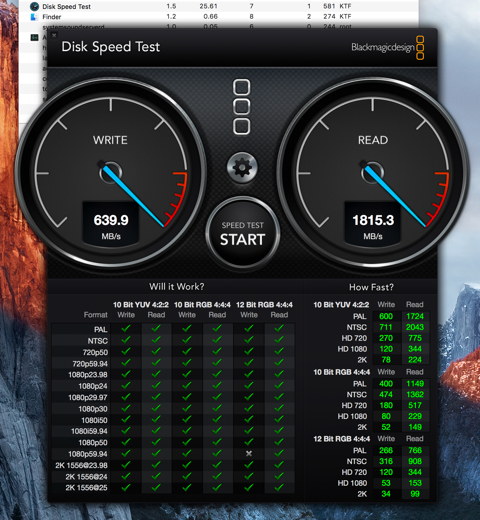Click 1080i50 format row label
The image size is (480, 520).
tap(95, 420)
